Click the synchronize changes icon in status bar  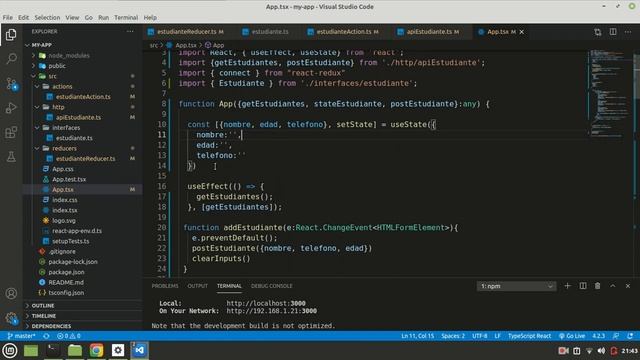[46, 336]
